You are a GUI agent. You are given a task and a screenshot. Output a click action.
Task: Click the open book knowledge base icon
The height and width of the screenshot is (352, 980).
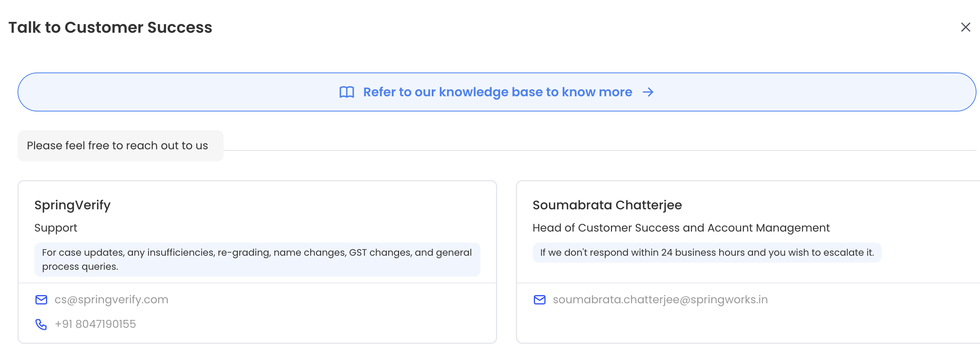click(x=347, y=92)
